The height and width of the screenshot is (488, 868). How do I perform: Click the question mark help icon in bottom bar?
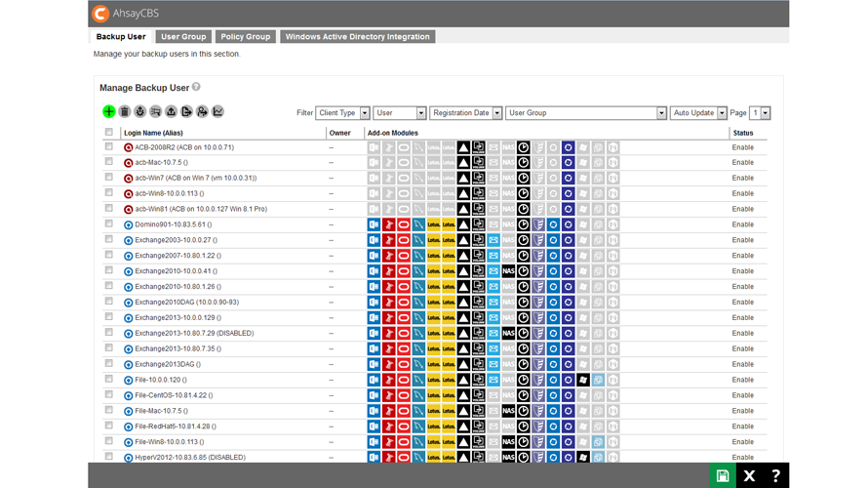776,476
